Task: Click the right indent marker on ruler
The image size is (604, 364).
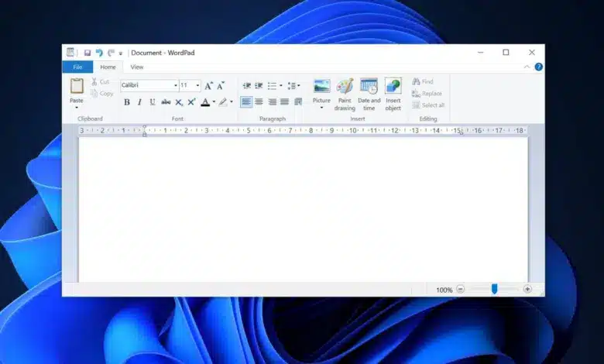Action: click(461, 133)
